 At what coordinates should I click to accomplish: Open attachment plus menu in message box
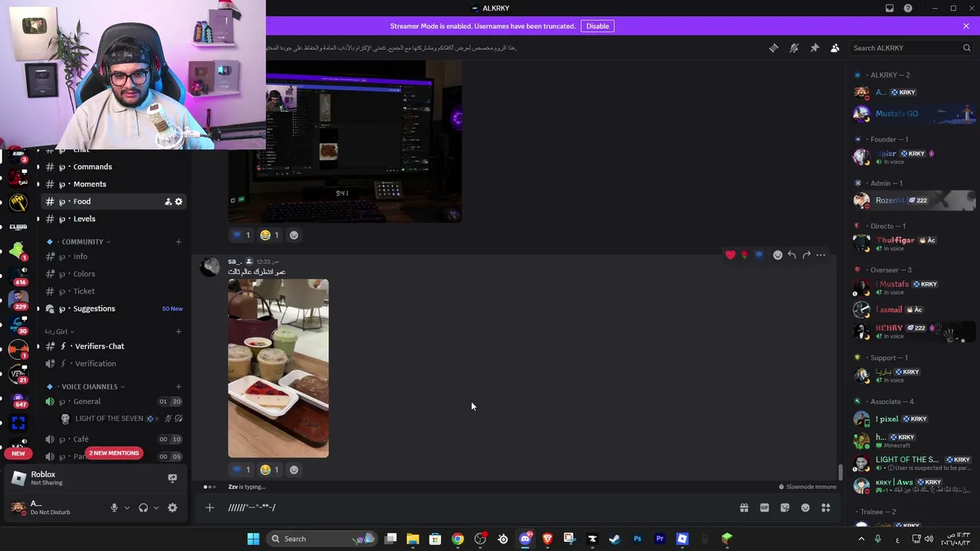[x=210, y=507]
